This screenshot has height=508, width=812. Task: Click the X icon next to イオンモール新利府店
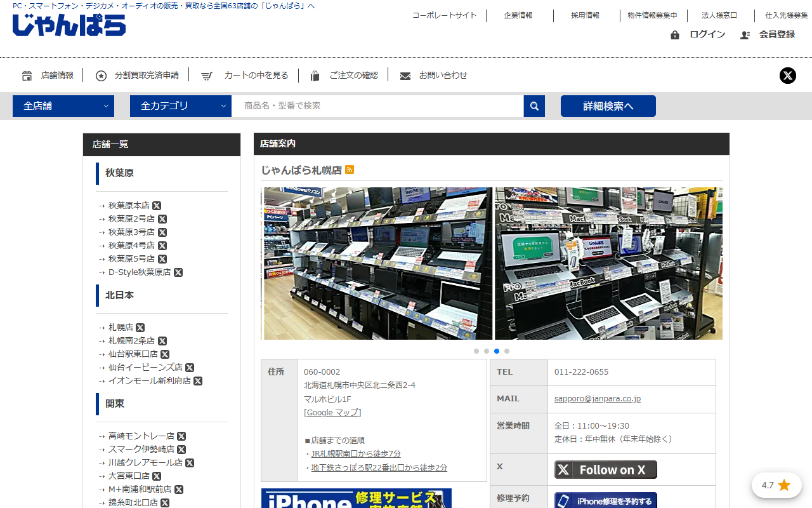tap(198, 381)
